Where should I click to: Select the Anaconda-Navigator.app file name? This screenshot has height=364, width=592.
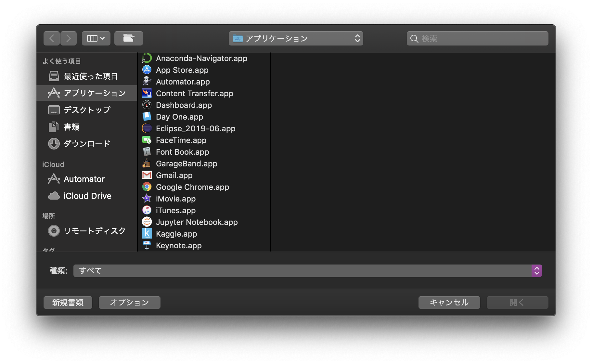click(x=202, y=58)
